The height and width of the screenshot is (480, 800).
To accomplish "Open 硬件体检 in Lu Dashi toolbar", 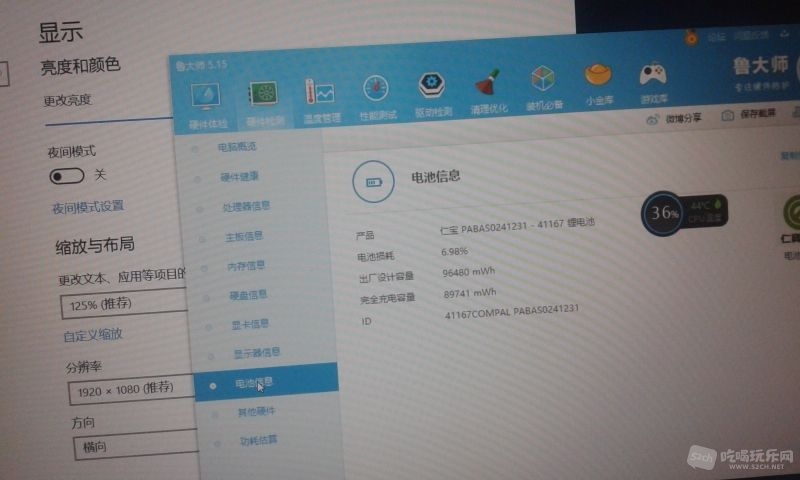I will (207, 106).
